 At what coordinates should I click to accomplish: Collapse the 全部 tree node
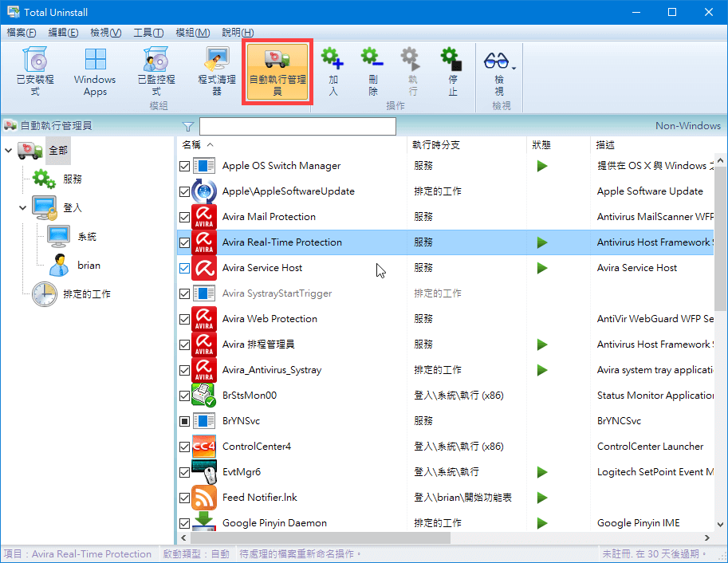pyautogui.click(x=9, y=151)
